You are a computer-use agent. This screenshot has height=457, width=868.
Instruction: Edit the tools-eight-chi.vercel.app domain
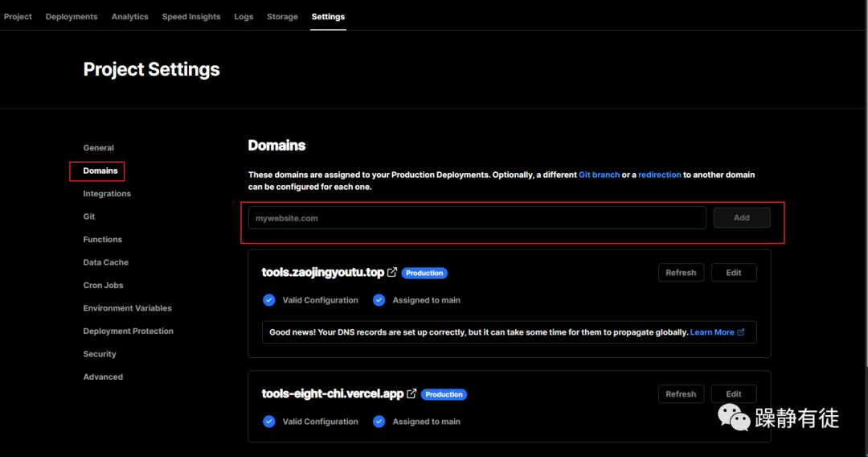733,394
